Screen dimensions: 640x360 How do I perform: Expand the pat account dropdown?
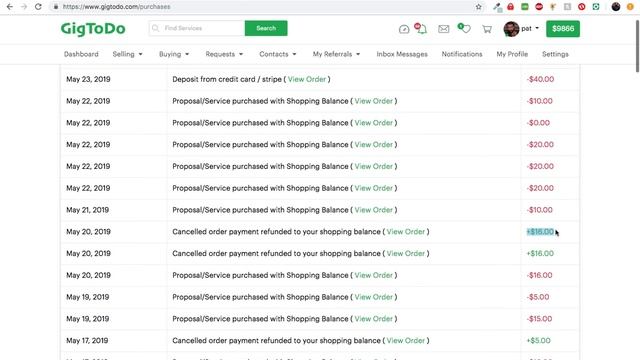[530, 29]
